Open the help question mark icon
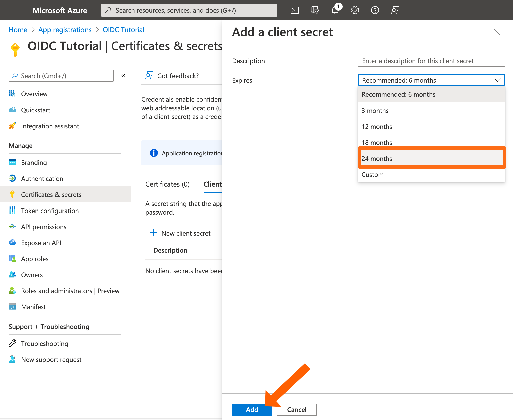 tap(375, 10)
